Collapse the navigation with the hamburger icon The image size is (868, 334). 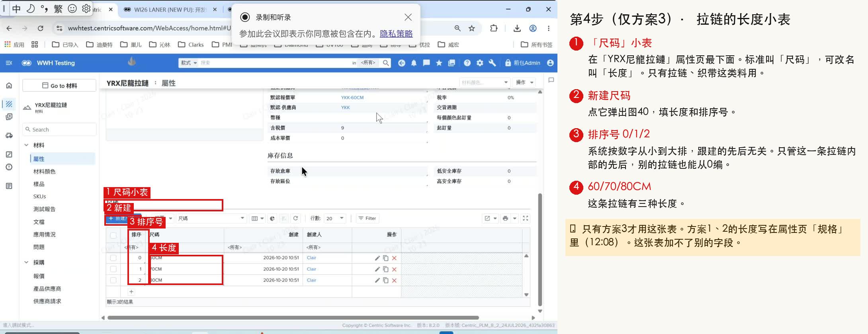pyautogui.click(x=9, y=63)
